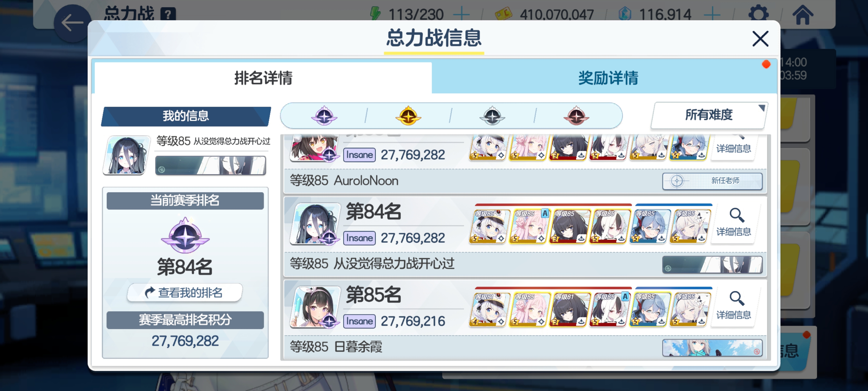Open 详细信息 for rank 85 player
This screenshot has height=391, width=868.
(733, 306)
